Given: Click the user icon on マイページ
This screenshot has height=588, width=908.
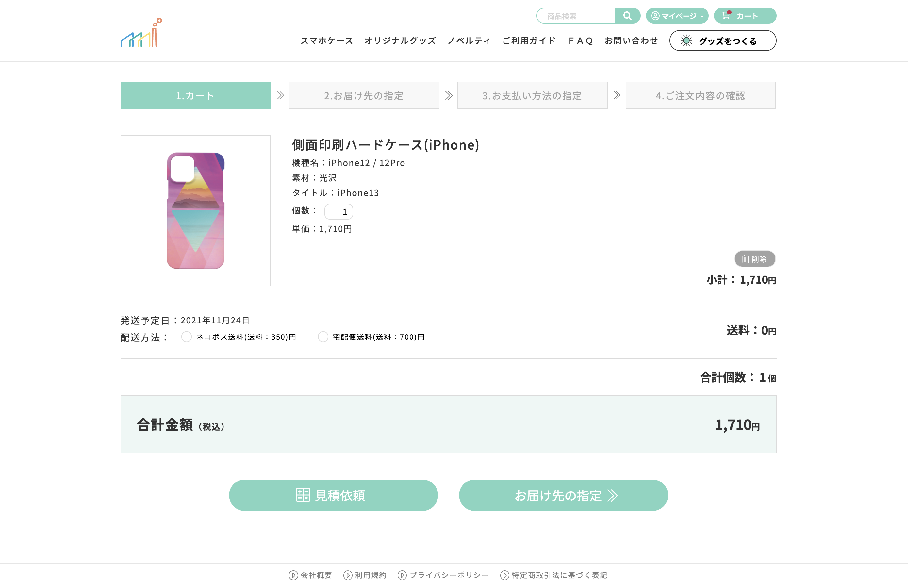Looking at the screenshot, I should pos(655,16).
